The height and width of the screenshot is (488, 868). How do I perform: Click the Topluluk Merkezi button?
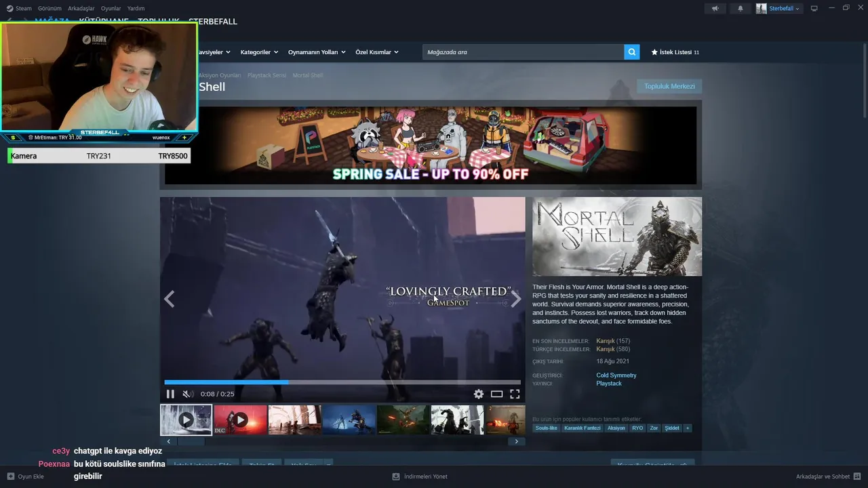[669, 86]
